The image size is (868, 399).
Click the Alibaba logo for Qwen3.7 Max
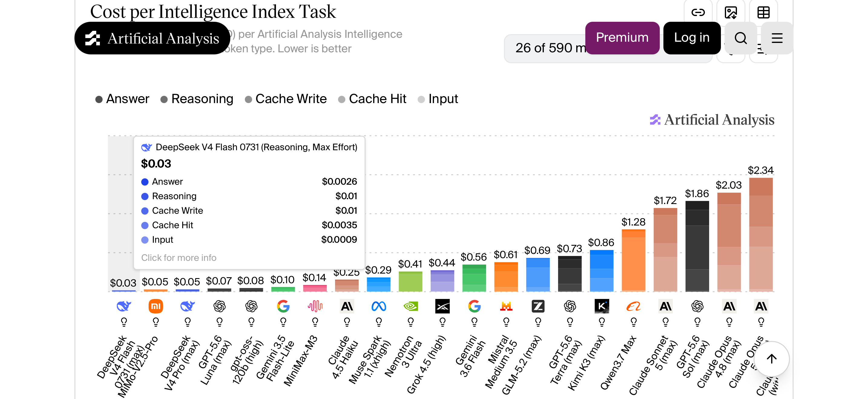(633, 306)
